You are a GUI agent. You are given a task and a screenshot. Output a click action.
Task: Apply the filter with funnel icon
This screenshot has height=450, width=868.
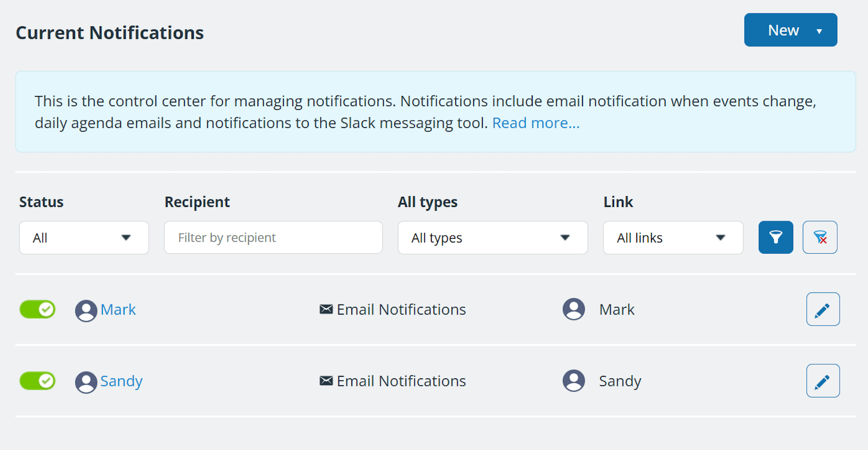(775, 237)
